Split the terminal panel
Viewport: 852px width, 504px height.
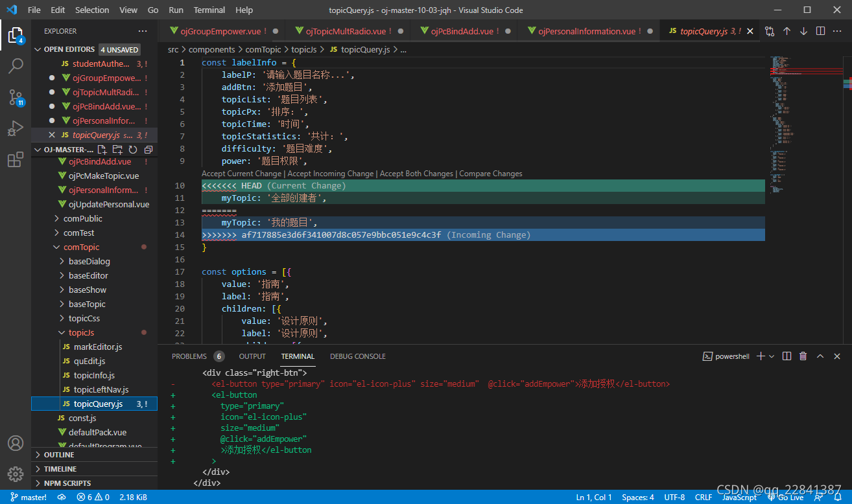787,356
